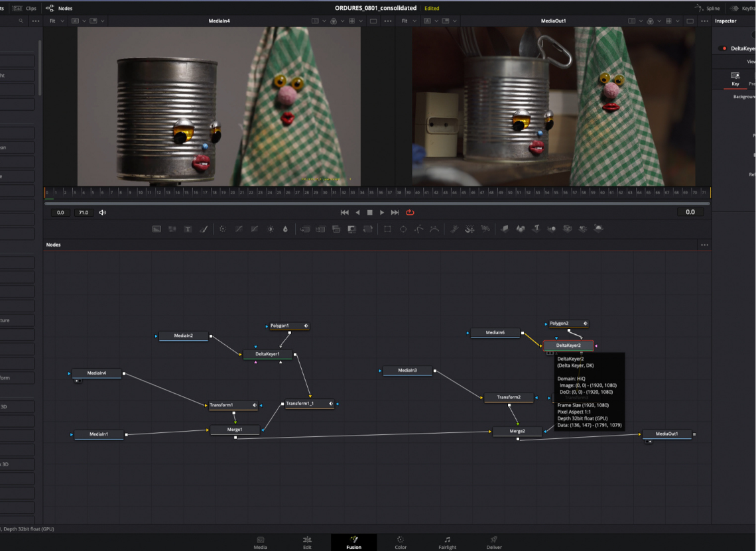Add an Ellipse mask from toolbar
Screen dimensions: 756x551
[403, 229]
